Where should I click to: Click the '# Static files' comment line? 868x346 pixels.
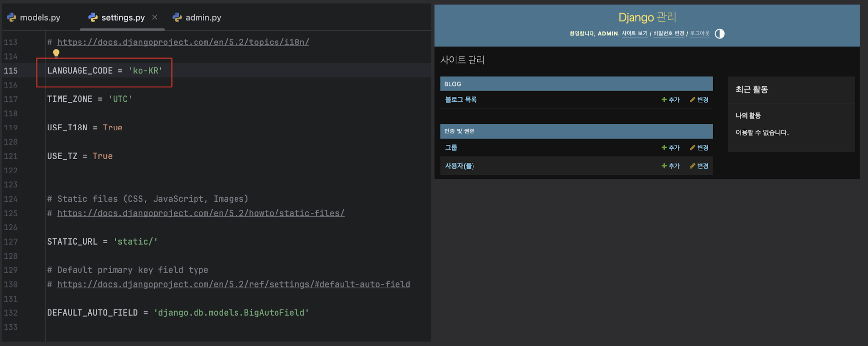(x=148, y=199)
